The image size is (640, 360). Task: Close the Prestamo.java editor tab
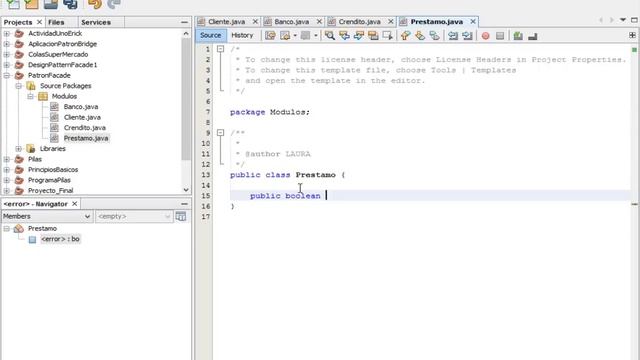pyautogui.click(x=473, y=22)
